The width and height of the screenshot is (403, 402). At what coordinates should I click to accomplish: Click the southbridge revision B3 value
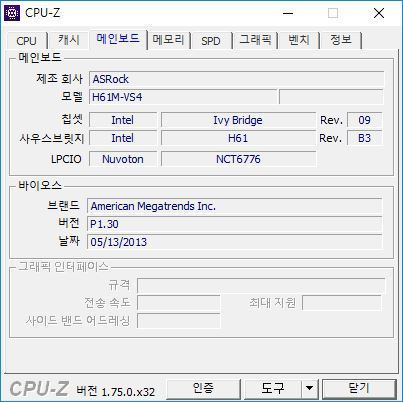pos(364,138)
